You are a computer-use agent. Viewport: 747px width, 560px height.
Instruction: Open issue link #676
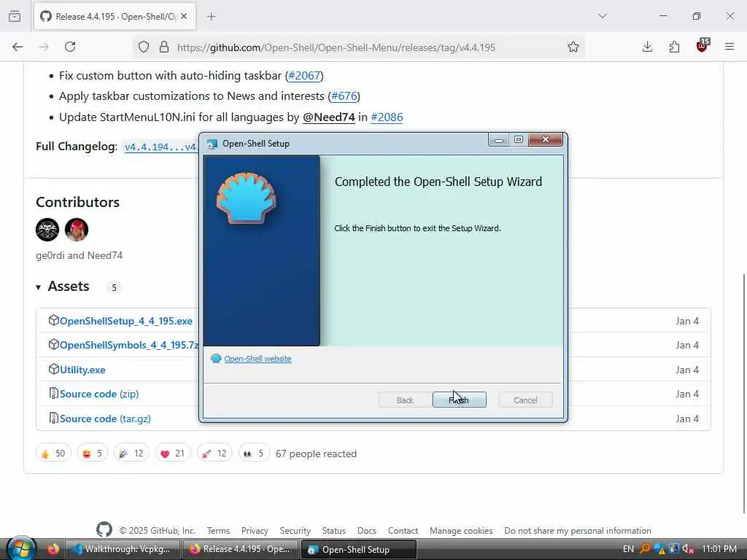[344, 96]
